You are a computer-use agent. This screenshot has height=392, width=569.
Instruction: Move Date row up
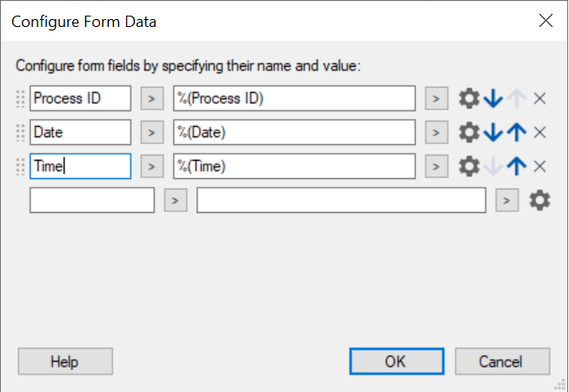(x=517, y=132)
